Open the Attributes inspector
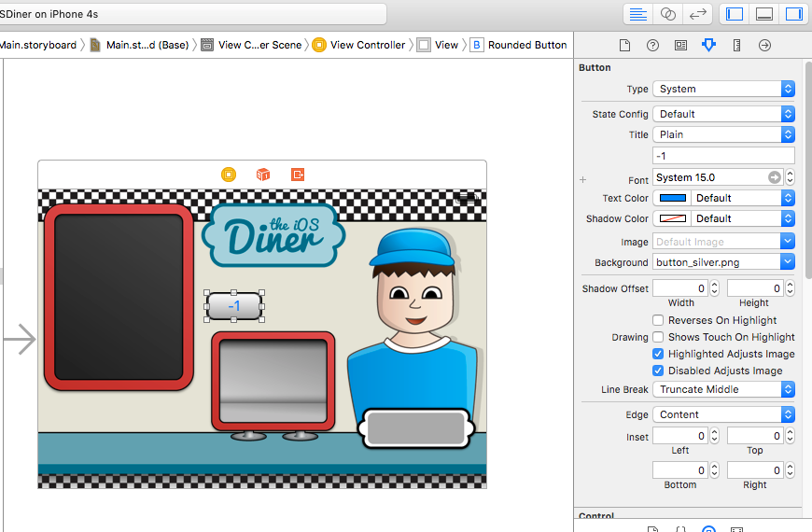This screenshot has width=812, height=532. pos(708,45)
